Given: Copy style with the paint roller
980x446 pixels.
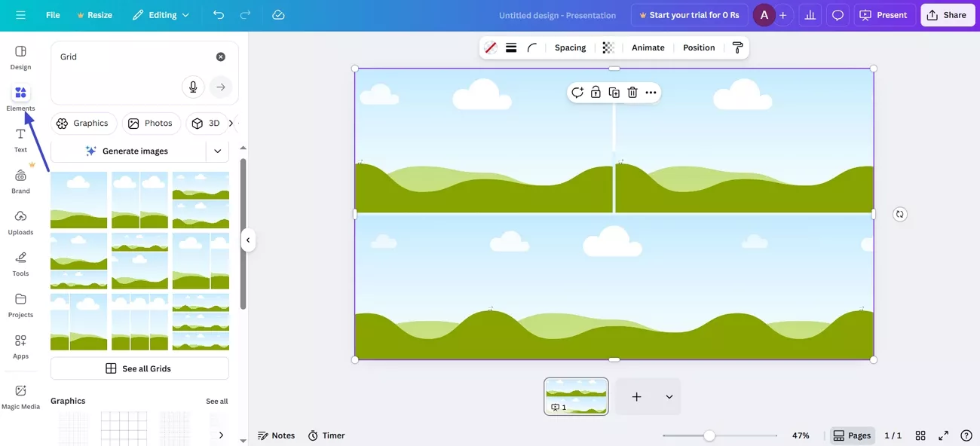Looking at the screenshot, I should (737, 47).
